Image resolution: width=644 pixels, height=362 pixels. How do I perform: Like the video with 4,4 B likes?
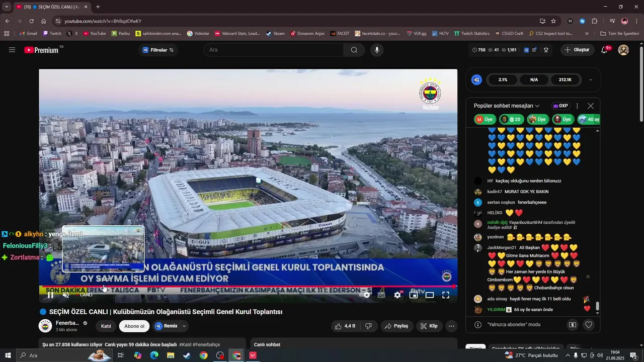click(x=346, y=326)
